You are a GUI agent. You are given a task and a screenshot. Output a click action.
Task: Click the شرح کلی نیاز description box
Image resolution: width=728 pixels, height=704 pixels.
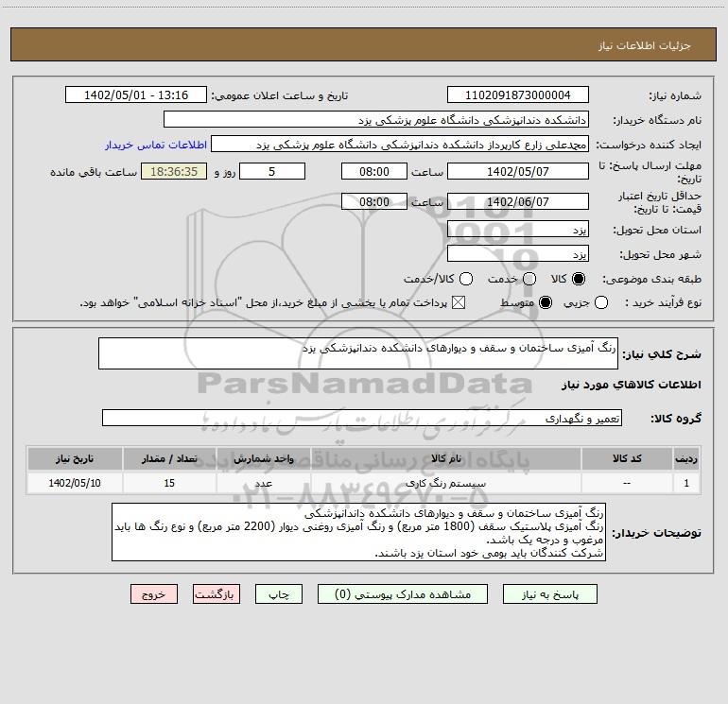[x=358, y=353]
